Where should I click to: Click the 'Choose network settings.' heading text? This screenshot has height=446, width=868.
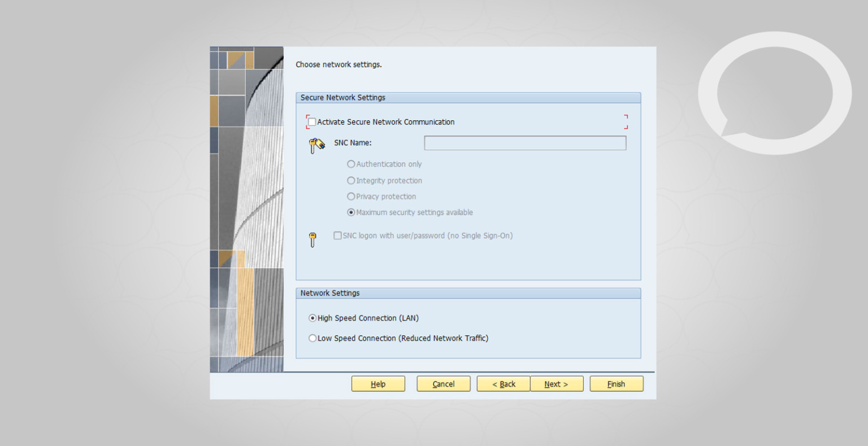338,64
